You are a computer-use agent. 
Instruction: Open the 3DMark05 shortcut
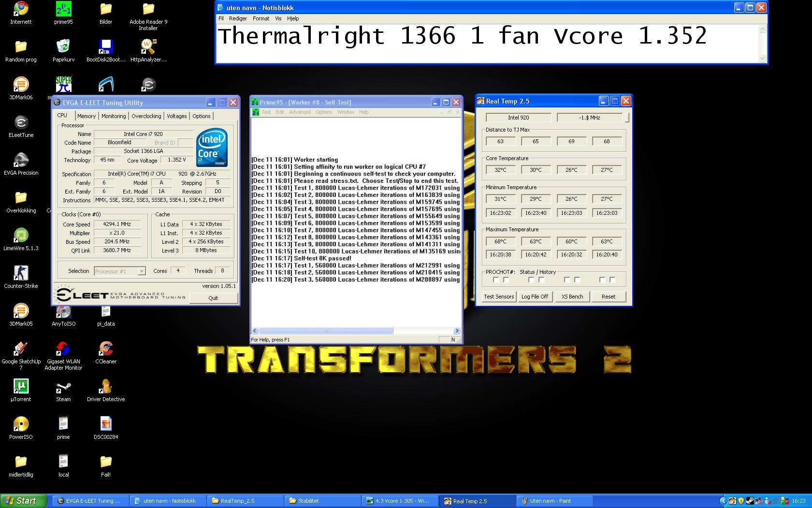click(x=21, y=315)
